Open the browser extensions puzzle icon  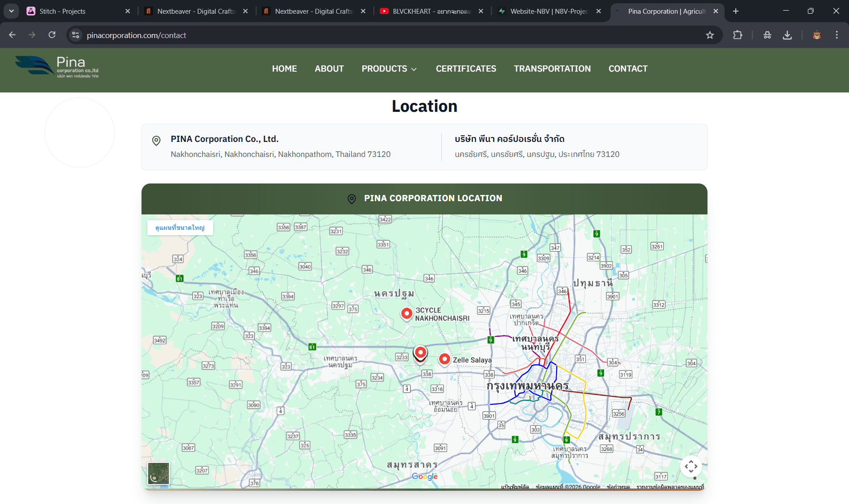(x=737, y=35)
